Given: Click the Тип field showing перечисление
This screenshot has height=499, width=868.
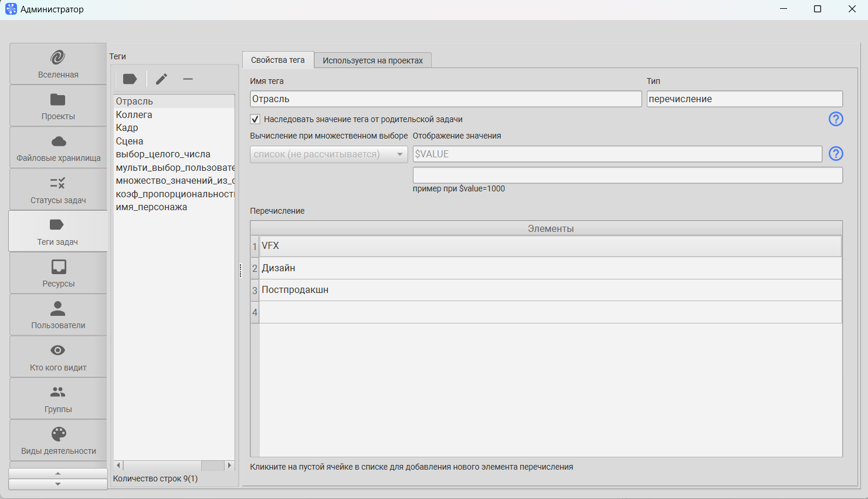Looking at the screenshot, I should click(745, 99).
